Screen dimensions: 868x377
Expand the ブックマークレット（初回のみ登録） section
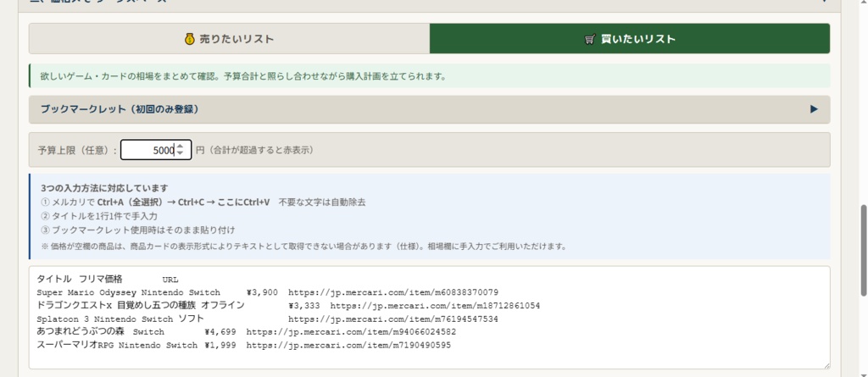pos(429,109)
